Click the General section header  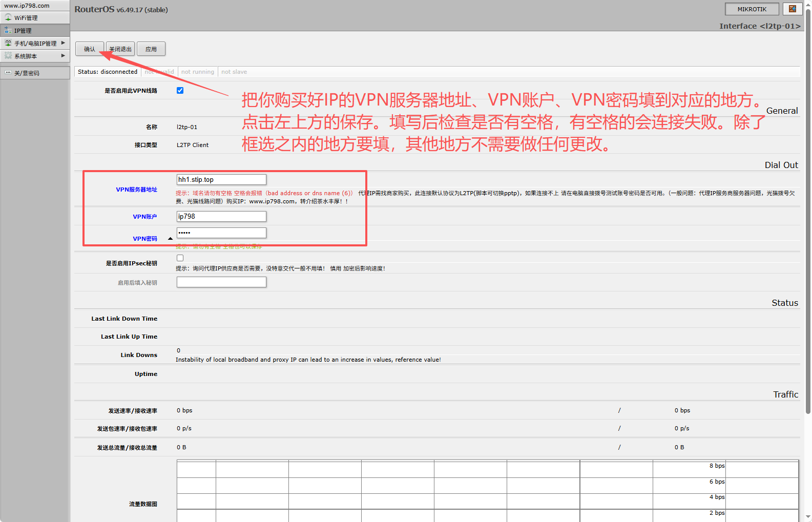pyautogui.click(x=782, y=111)
